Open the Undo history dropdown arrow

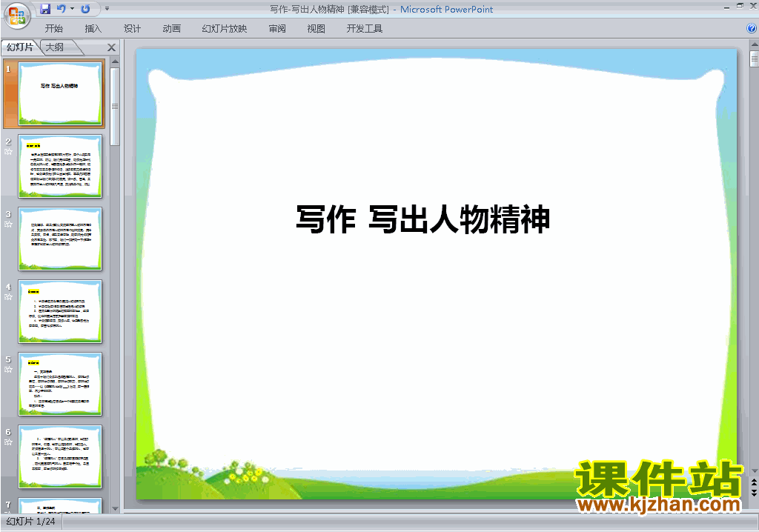point(72,9)
